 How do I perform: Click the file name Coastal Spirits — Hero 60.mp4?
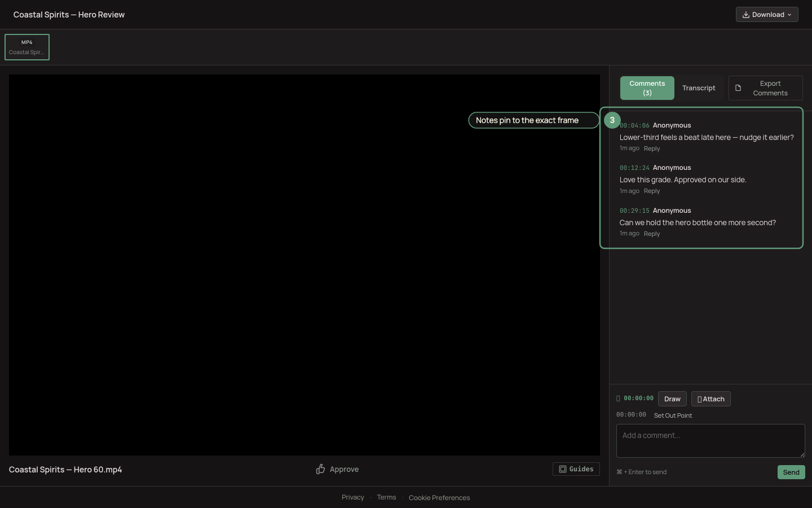(65, 470)
